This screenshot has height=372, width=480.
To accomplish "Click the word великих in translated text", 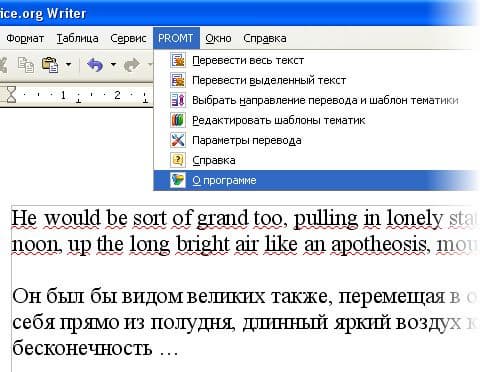I will click(x=226, y=296).
